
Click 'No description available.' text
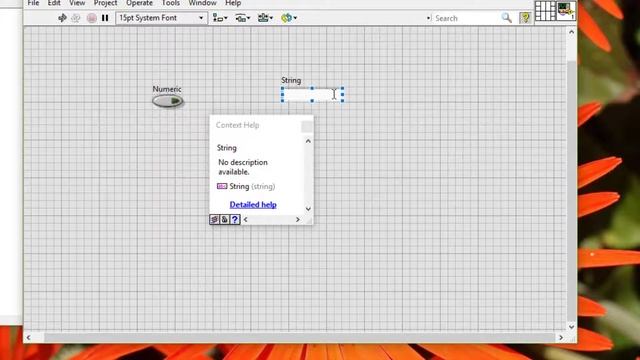pyautogui.click(x=243, y=167)
